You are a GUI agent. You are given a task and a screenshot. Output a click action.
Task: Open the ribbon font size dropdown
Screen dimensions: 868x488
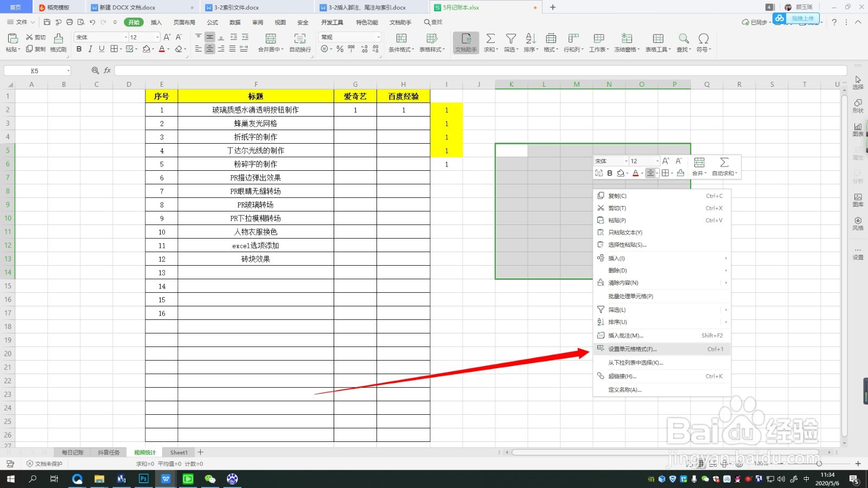click(157, 37)
